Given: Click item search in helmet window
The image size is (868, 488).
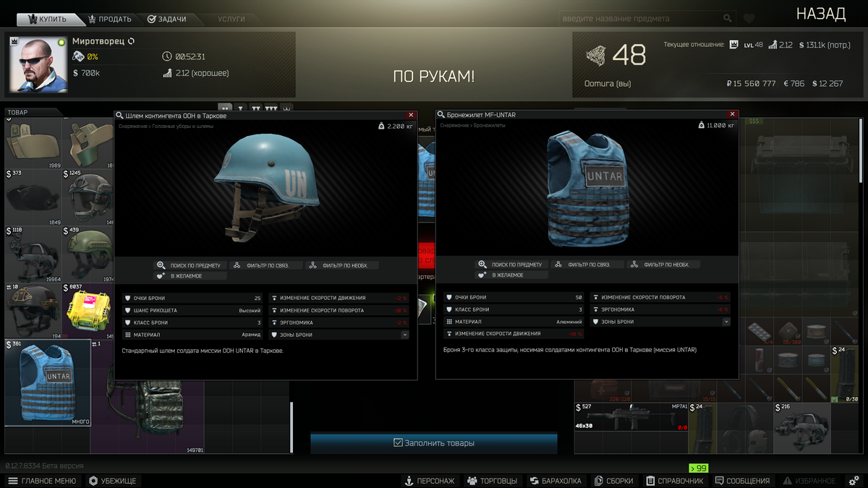Looking at the screenshot, I should point(190,265).
